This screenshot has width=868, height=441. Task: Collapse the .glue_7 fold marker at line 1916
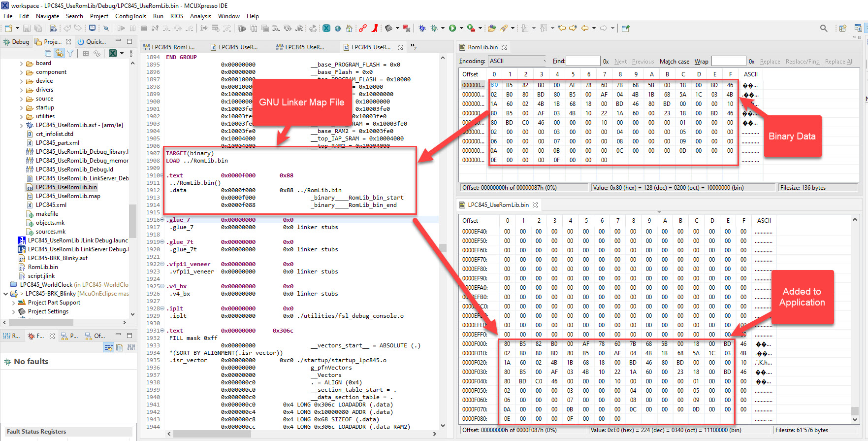pyautogui.click(x=162, y=220)
